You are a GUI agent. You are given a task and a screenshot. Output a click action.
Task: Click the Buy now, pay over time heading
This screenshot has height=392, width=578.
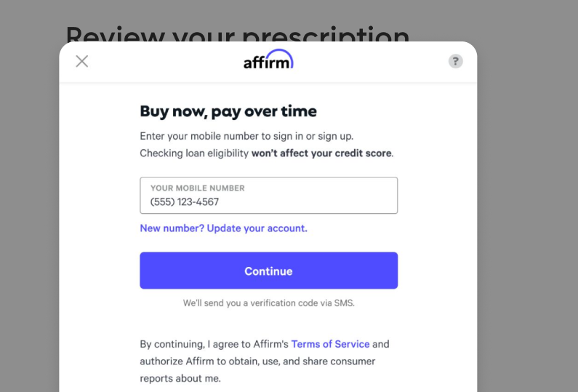pyautogui.click(x=228, y=111)
